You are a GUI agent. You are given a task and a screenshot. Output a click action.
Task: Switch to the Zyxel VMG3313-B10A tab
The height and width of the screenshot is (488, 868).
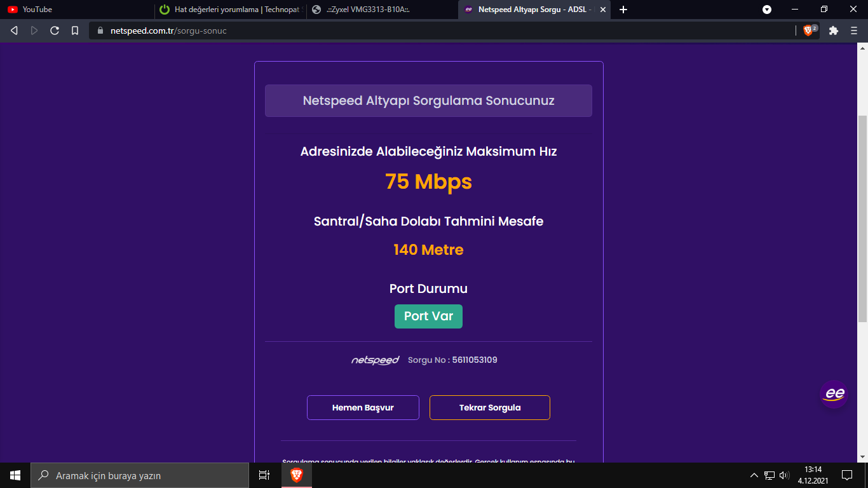(x=381, y=10)
